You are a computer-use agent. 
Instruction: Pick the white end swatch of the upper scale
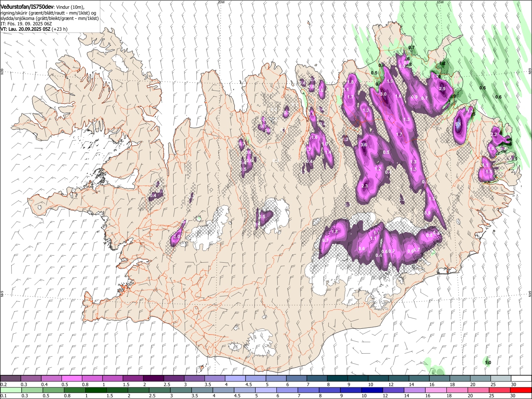[x=521, y=378]
